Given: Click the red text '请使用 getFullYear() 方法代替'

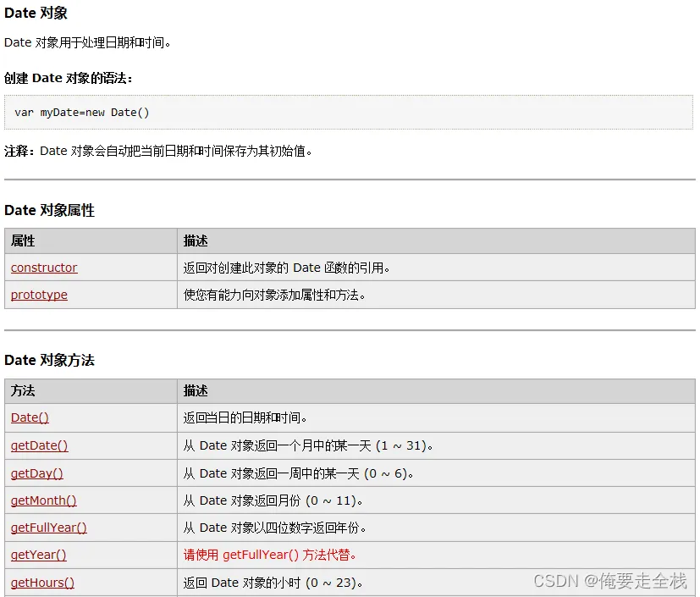Looking at the screenshot, I should [x=270, y=555].
